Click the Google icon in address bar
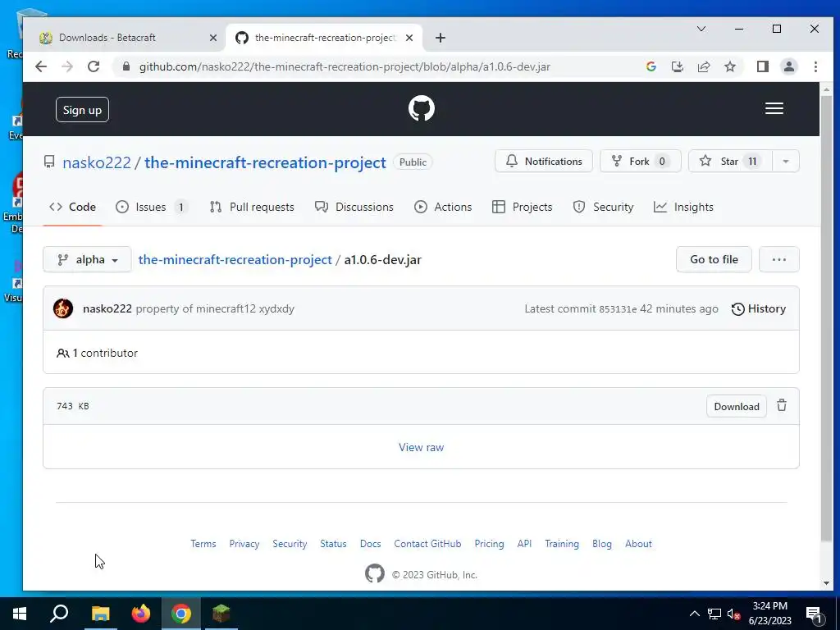 [651, 66]
